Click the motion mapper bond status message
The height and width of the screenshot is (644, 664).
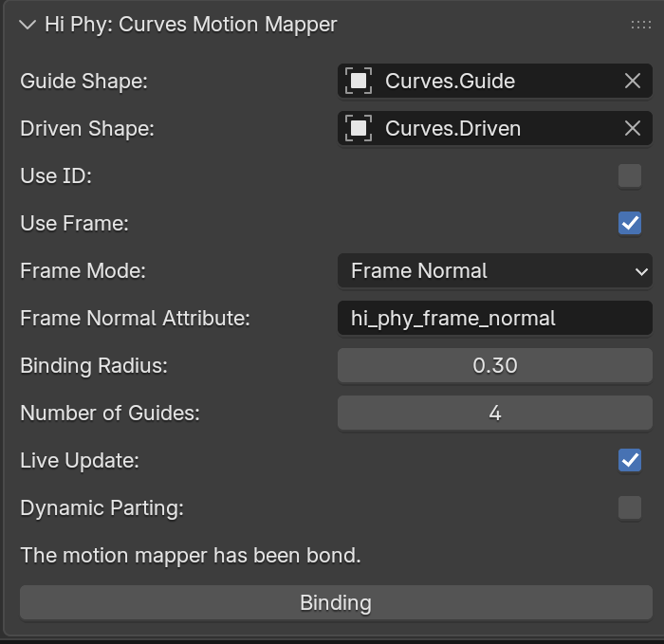click(x=191, y=555)
